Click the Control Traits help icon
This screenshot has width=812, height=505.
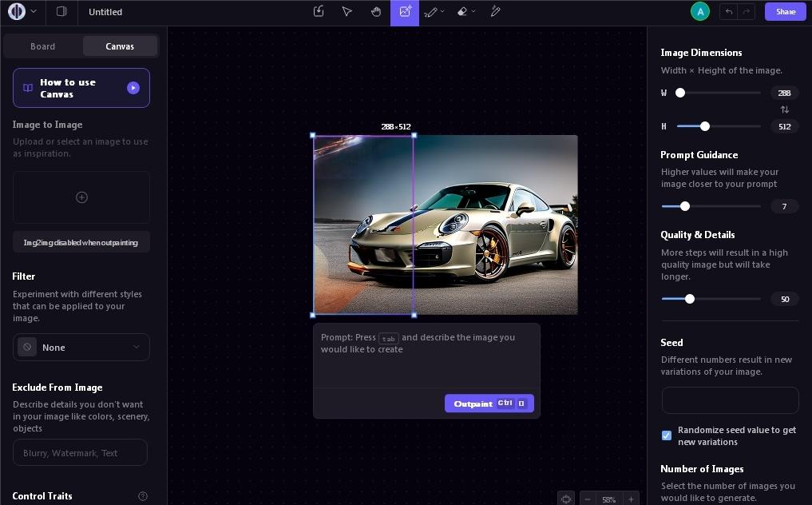pyautogui.click(x=143, y=496)
